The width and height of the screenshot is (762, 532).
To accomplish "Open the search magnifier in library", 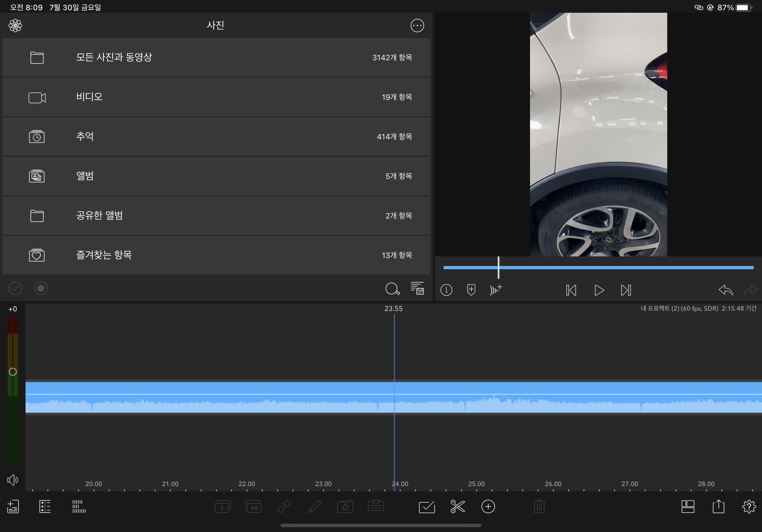I will [392, 289].
